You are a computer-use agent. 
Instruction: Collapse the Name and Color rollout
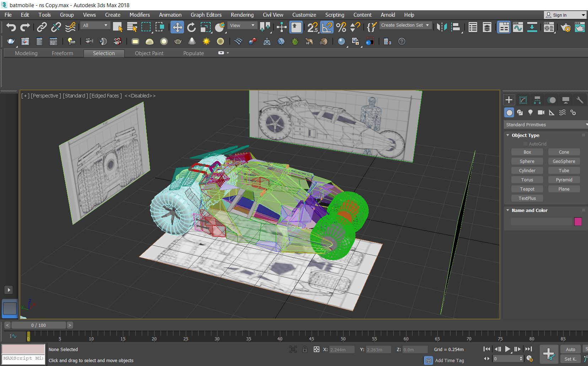click(508, 210)
